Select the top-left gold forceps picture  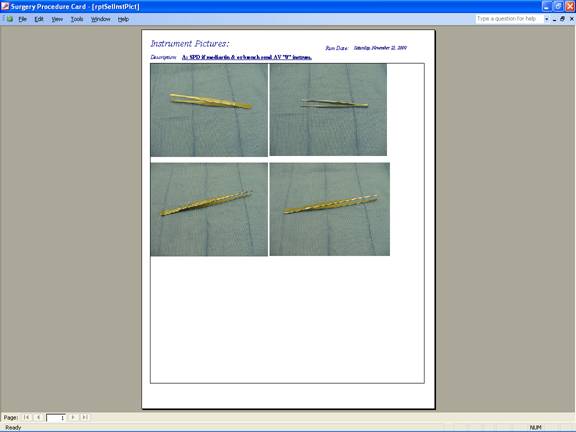pos(209,110)
